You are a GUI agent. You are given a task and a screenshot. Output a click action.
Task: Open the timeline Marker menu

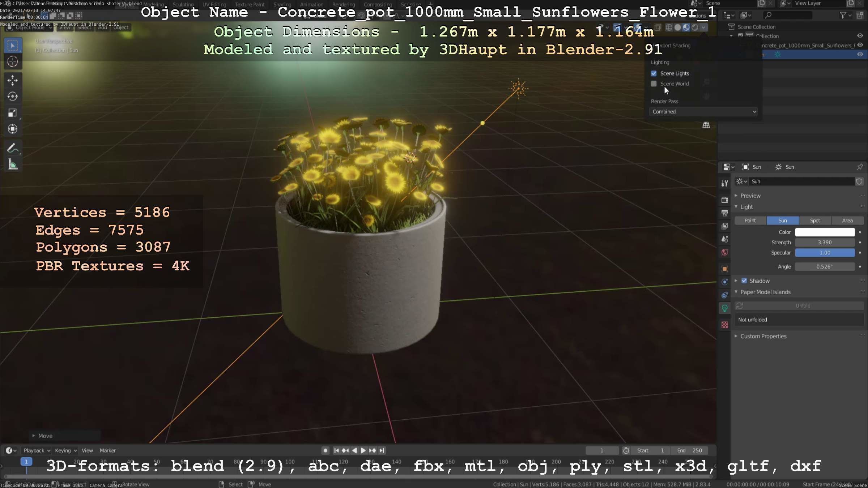click(108, 450)
